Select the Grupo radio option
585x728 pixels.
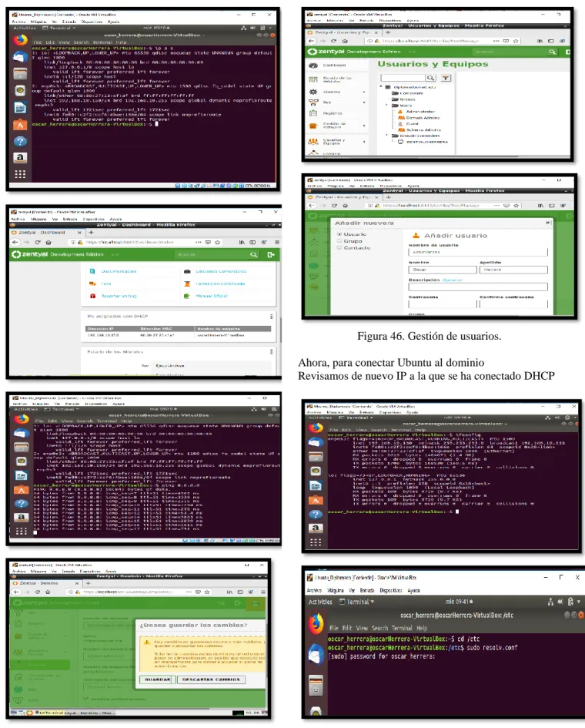(x=339, y=241)
